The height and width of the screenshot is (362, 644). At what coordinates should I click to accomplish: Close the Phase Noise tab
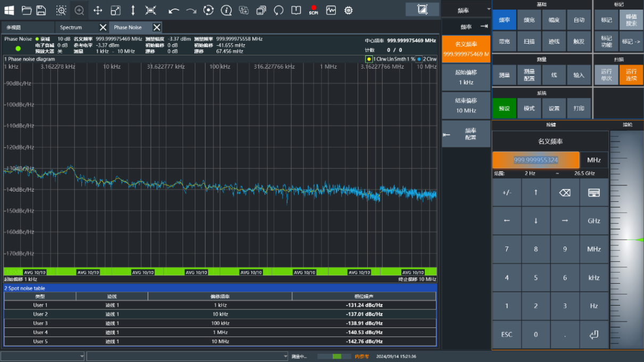click(156, 27)
